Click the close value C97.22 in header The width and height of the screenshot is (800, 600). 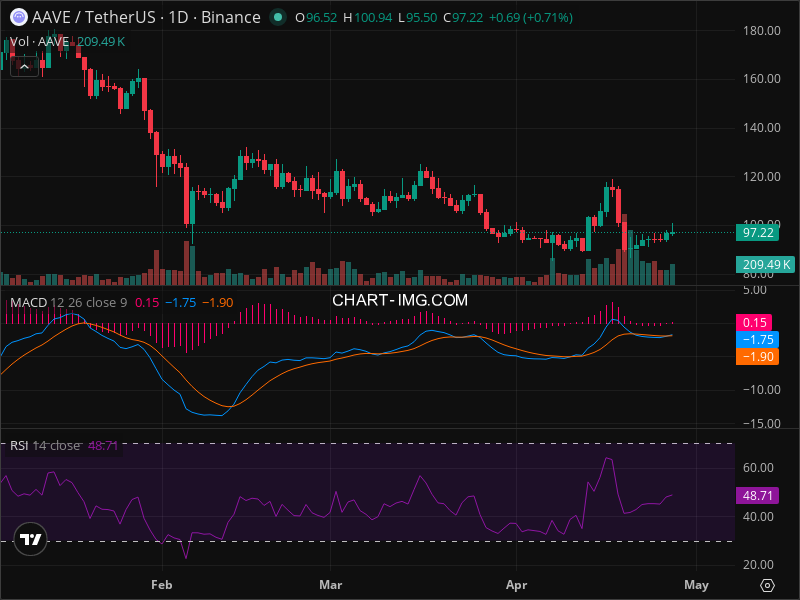click(463, 18)
